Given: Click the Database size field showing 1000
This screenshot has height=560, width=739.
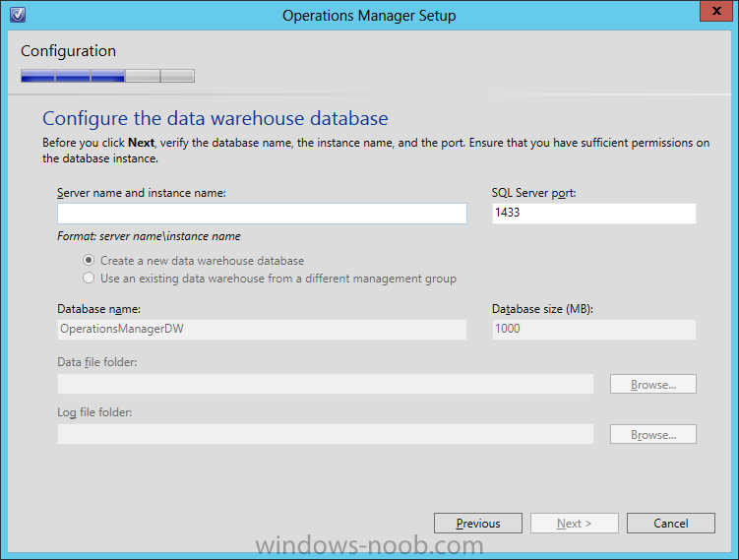Looking at the screenshot, I should coord(593,330).
